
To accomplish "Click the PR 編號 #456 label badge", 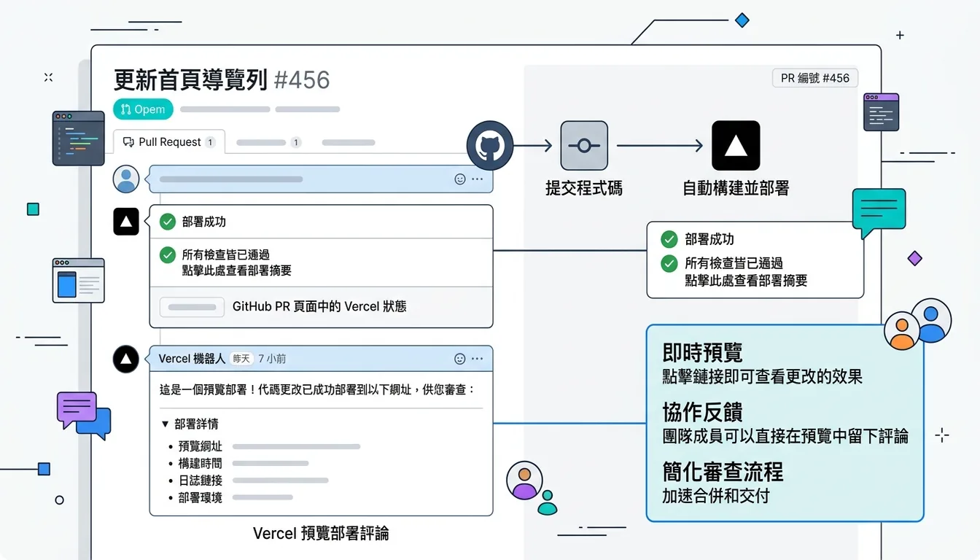I will point(815,78).
